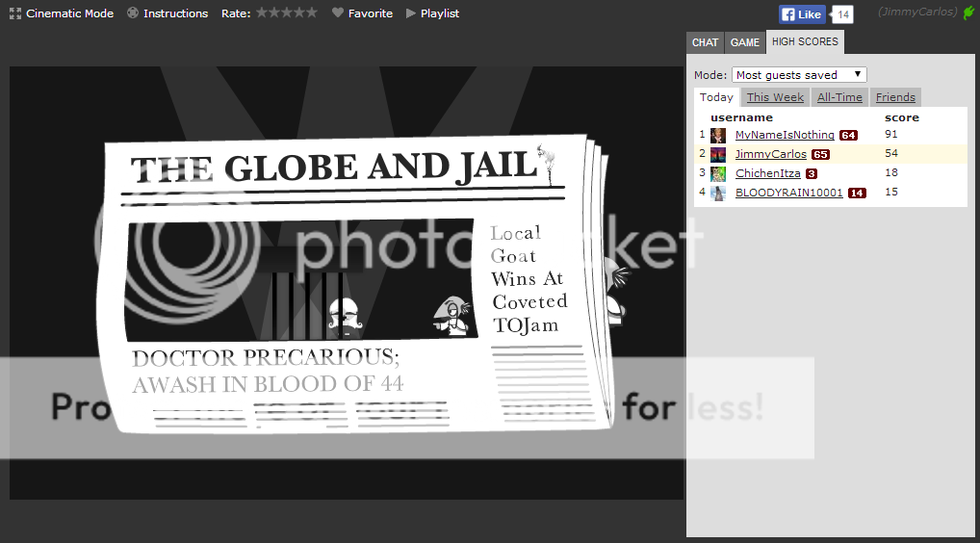Click score value 54
This screenshot has width=980, height=543.
(x=891, y=154)
